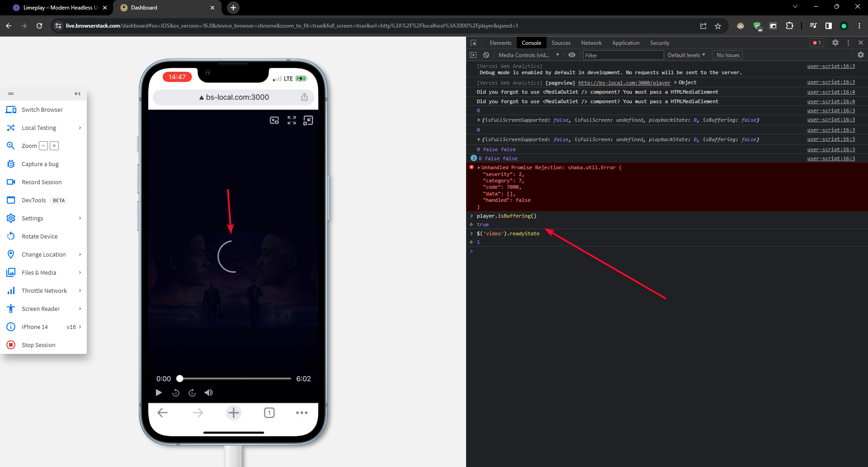
Task: Mute the video volume
Action: click(x=208, y=393)
